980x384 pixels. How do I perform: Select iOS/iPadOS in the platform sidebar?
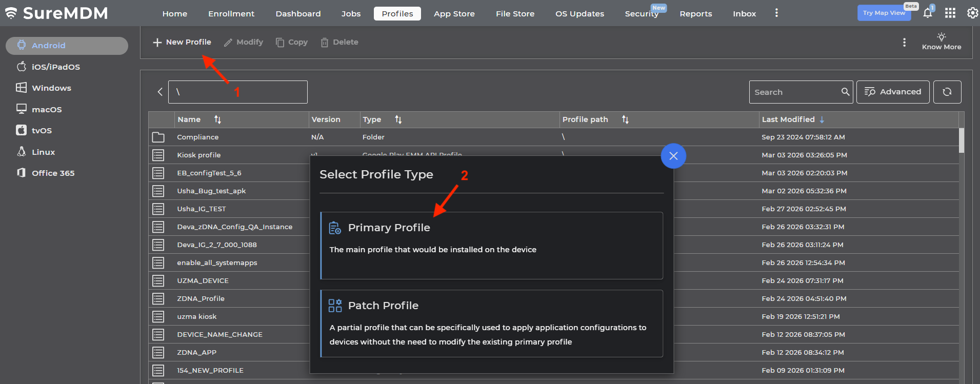(x=55, y=67)
